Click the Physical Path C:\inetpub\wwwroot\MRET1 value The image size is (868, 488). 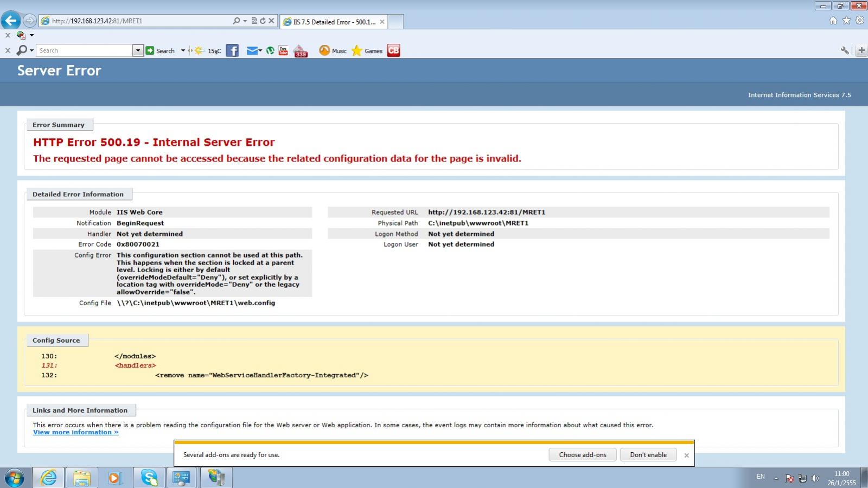pyautogui.click(x=478, y=223)
